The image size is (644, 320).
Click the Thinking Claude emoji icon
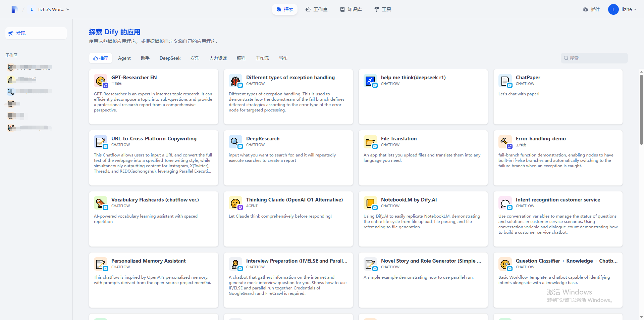[235, 203]
